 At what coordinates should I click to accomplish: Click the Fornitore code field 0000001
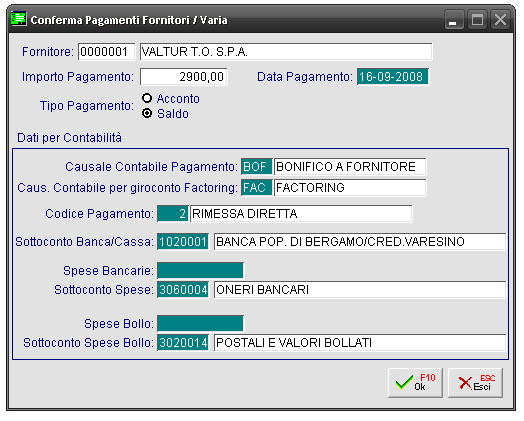pyautogui.click(x=107, y=52)
